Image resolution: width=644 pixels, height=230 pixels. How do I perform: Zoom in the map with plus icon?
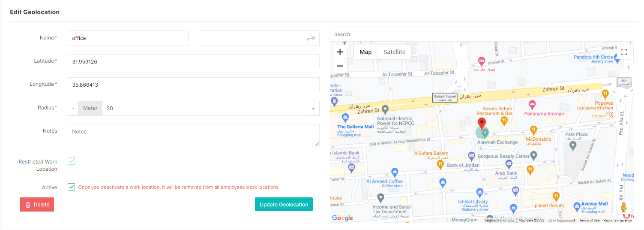340,52
